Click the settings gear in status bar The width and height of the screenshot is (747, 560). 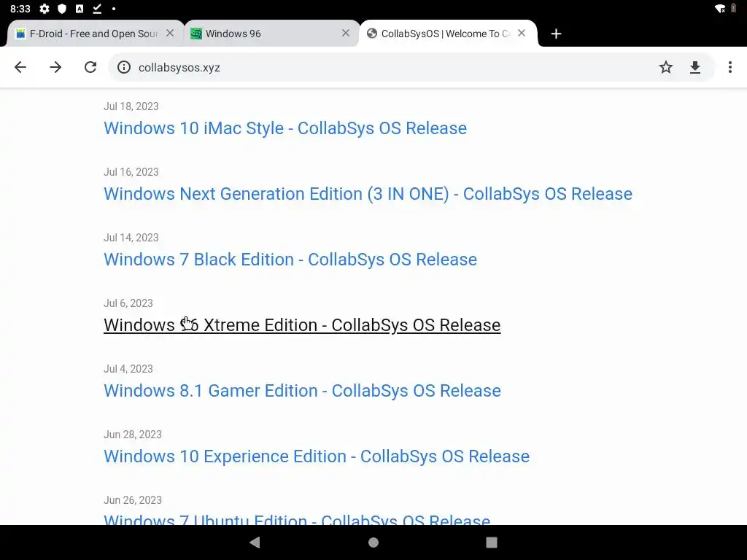(x=44, y=9)
